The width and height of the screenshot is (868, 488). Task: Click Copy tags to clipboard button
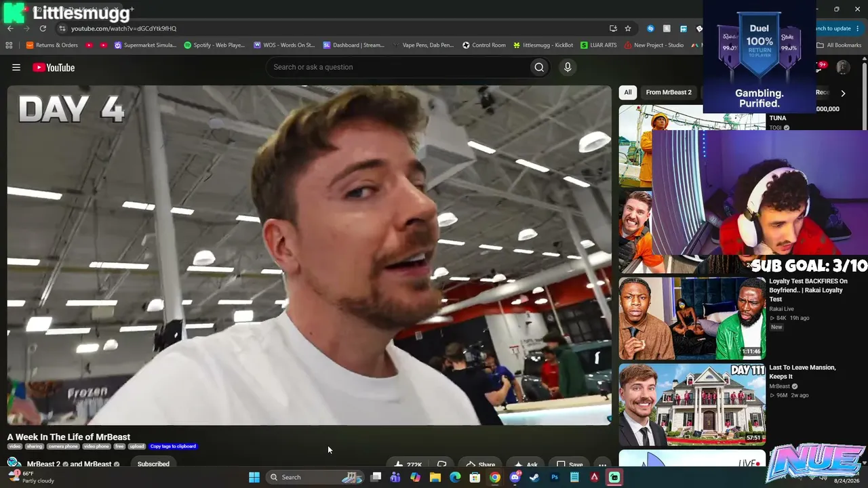pyautogui.click(x=173, y=446)
